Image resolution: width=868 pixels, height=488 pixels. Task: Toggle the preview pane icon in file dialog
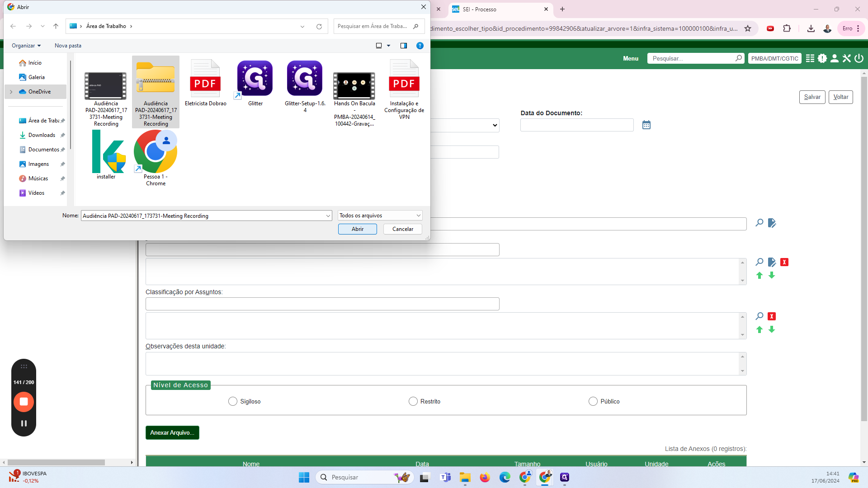[x=404, y=46]
